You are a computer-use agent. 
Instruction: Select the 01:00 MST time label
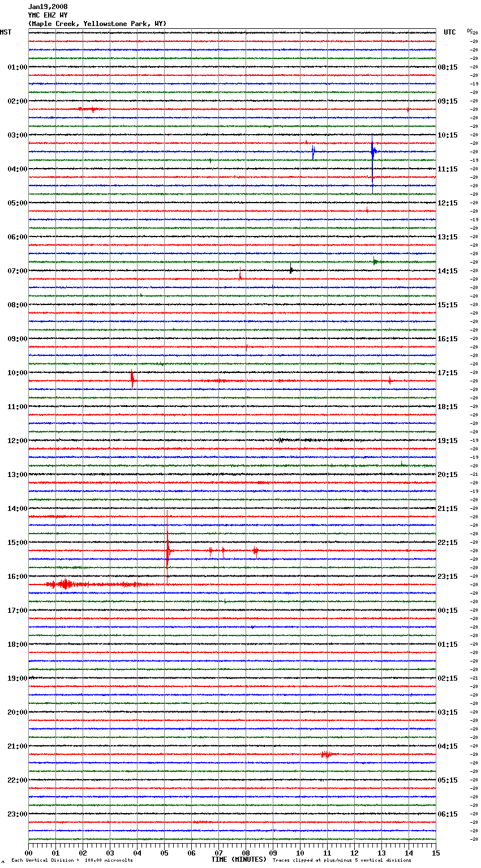(17, 67)
